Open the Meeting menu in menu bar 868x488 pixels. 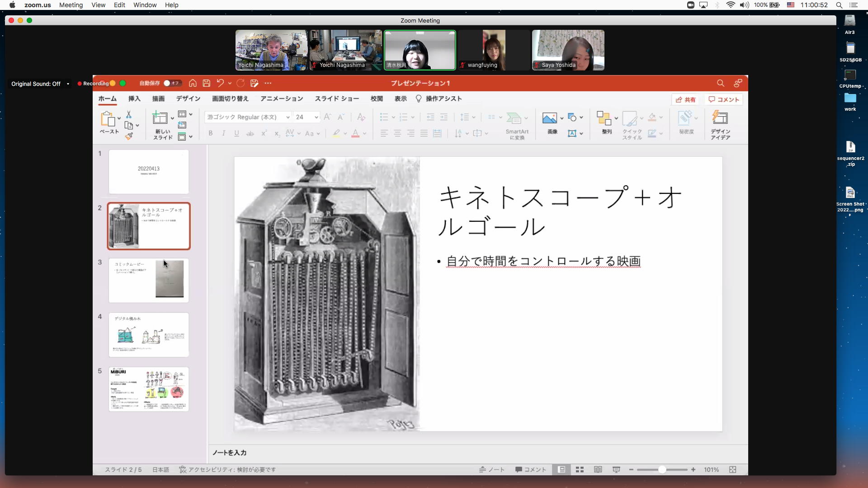[x=71, y=5]
